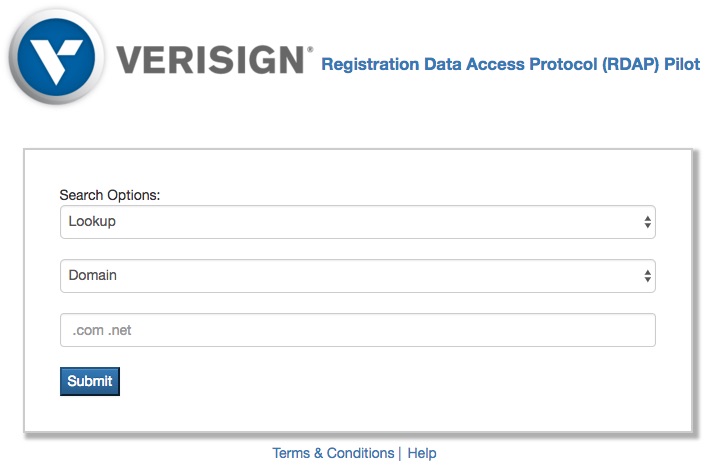
Task: Click the up-down arrows on Lookup select
Action: click(x=647, y=222)
